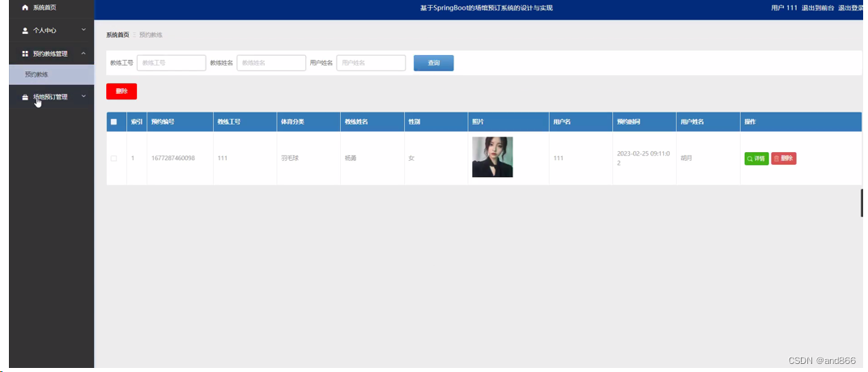Click the vertical scrollbar handle at right edge

click(862, 202)
